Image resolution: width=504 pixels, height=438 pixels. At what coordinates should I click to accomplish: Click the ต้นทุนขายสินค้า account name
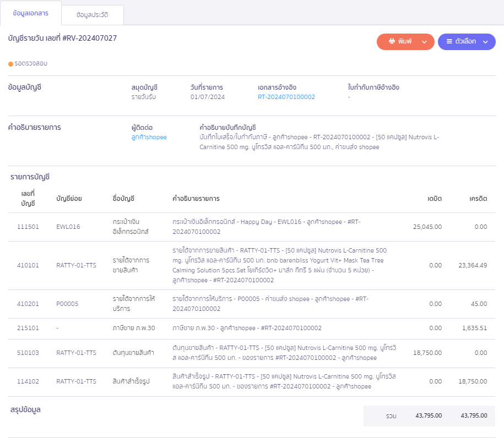click(x=133, y=353)
